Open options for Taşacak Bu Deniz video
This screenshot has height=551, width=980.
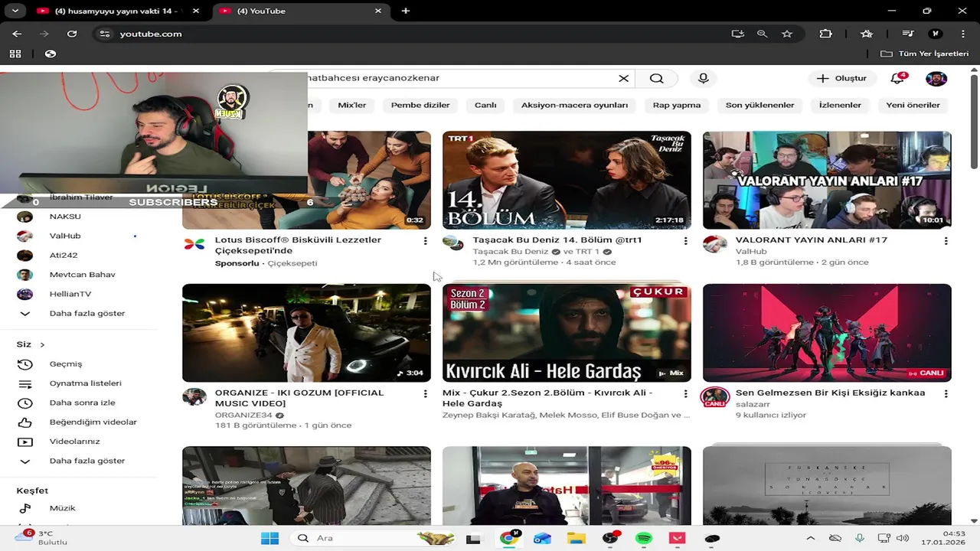coord(685,241)
